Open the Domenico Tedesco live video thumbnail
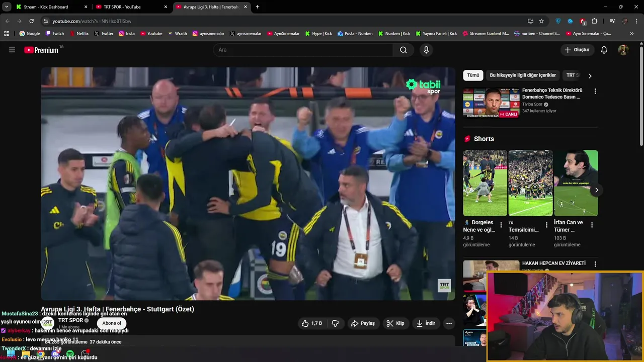The width and height of the screenshot is (644, 362). pos(491,103)
